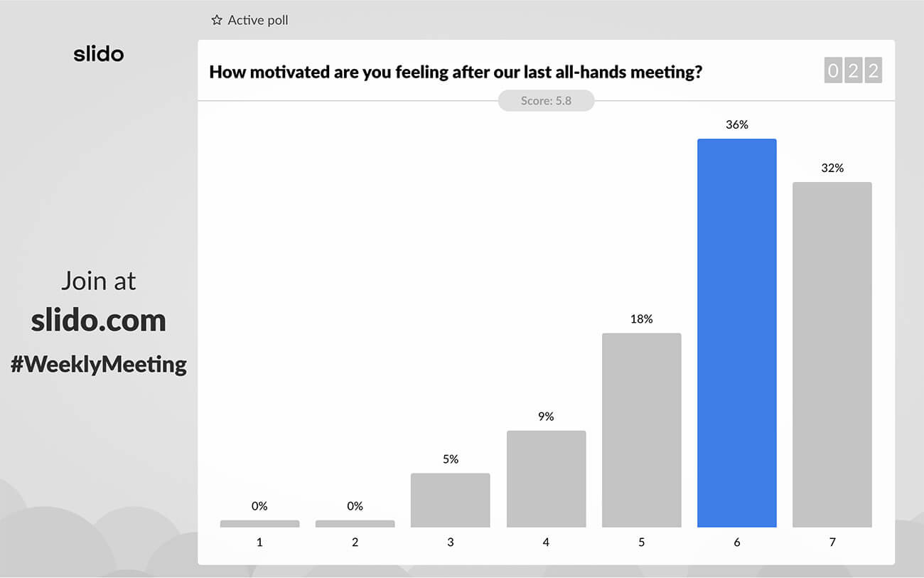Image resolution: width=924 pixels, height=578 pixels.
Task: Click the 9% percentage label
Action: point(546,417)
